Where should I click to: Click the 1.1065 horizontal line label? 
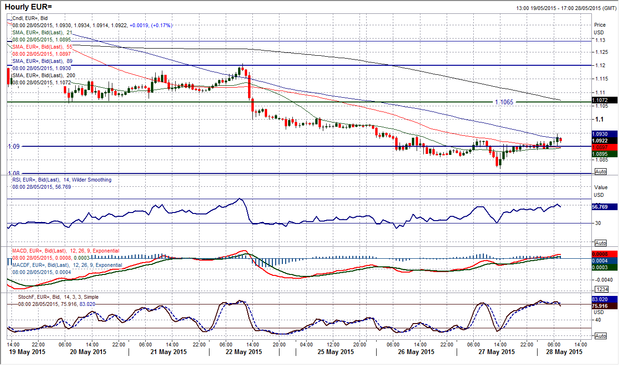click(x=504, y=102)
